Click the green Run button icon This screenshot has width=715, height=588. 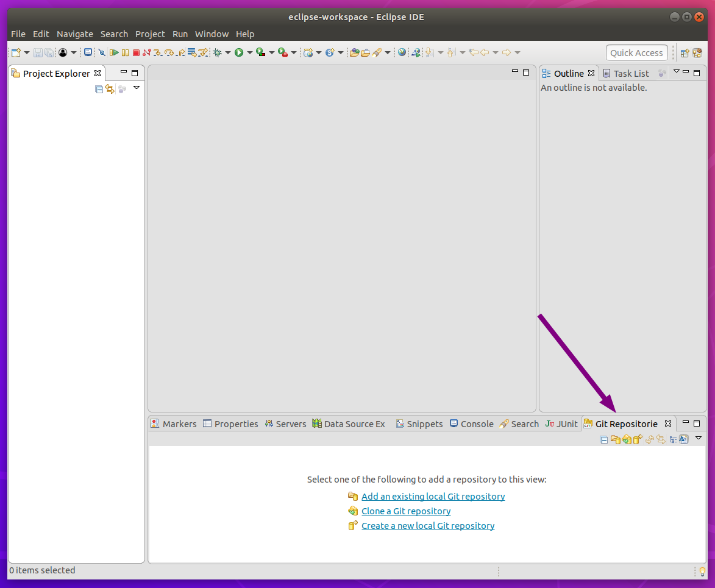click(x=239, y=52)
